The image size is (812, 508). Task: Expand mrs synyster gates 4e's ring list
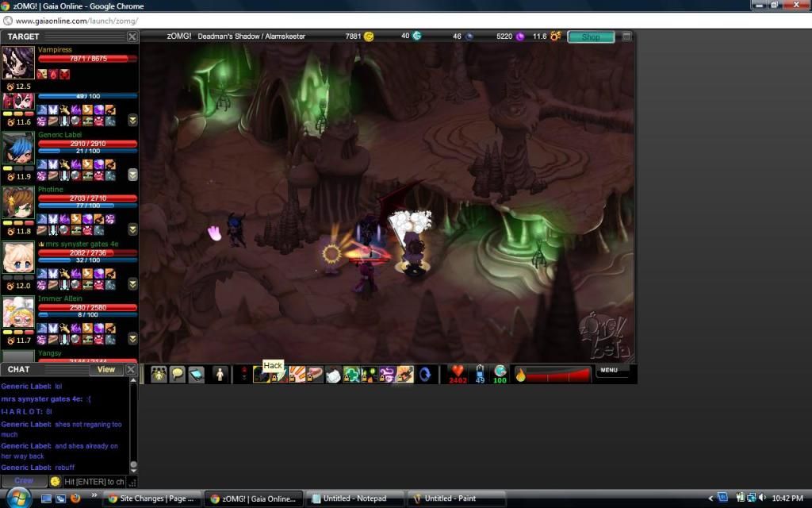(x=132, y=284)
